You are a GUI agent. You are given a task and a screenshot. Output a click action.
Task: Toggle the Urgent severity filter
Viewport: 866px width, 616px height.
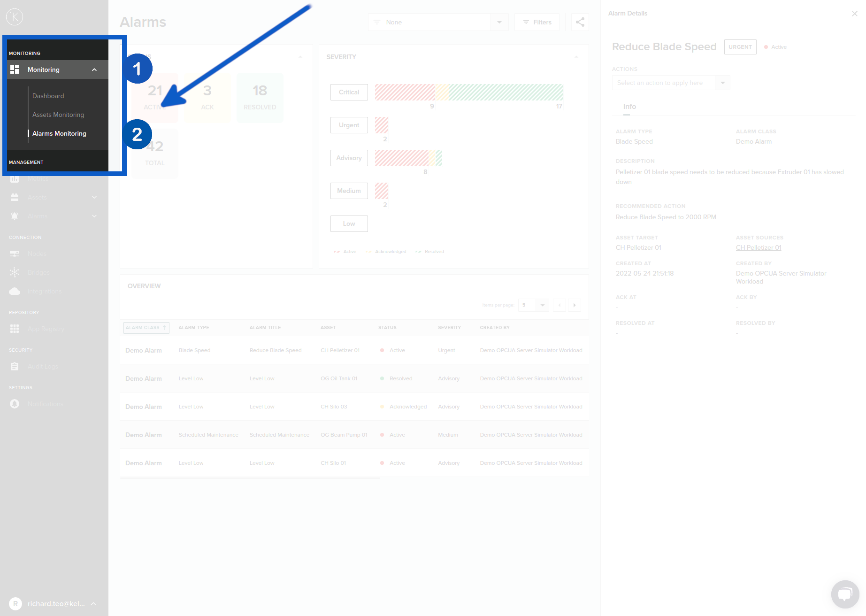coord(349,125)
